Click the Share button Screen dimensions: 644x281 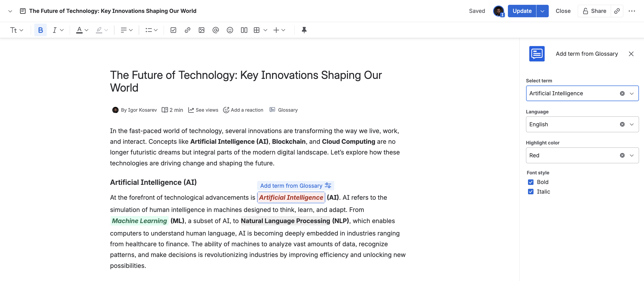(594, 11)
